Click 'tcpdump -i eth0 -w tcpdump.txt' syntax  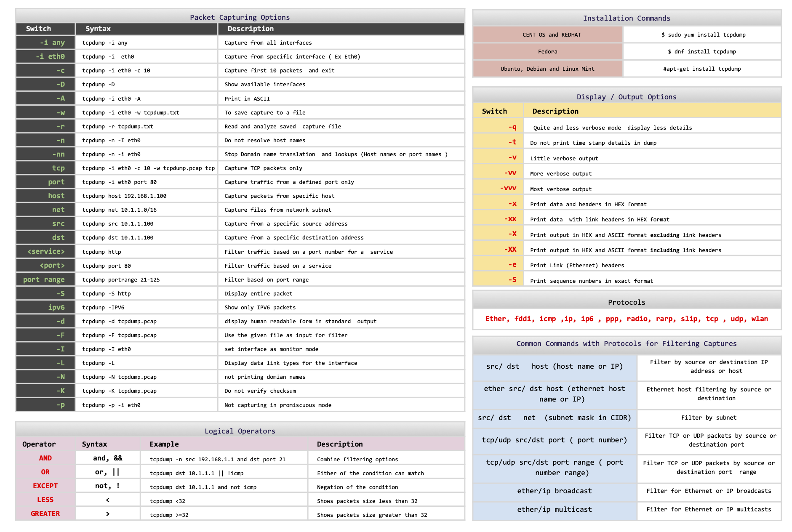point(131,113)
